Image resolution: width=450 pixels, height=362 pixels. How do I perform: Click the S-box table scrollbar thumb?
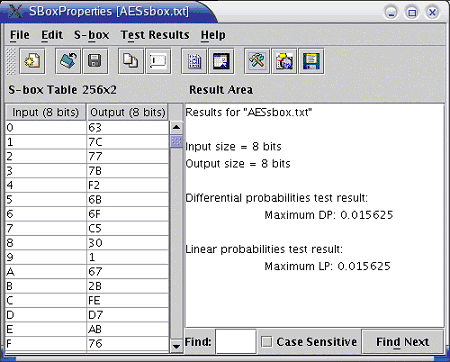(176, 141)
